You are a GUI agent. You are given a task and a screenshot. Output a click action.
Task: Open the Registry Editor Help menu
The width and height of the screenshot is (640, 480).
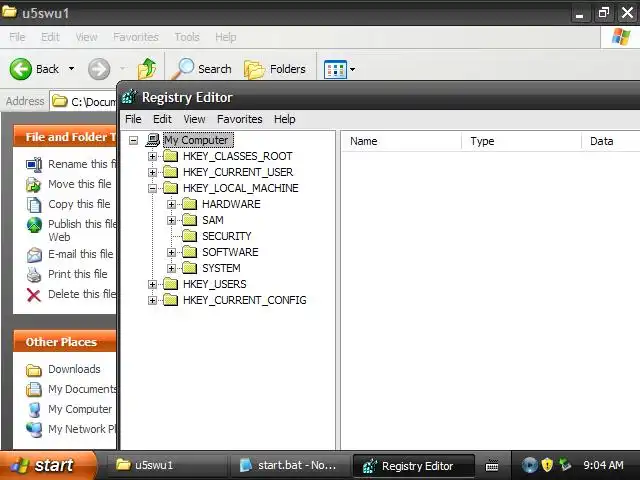pyautogui.click(x=284, y=119)
